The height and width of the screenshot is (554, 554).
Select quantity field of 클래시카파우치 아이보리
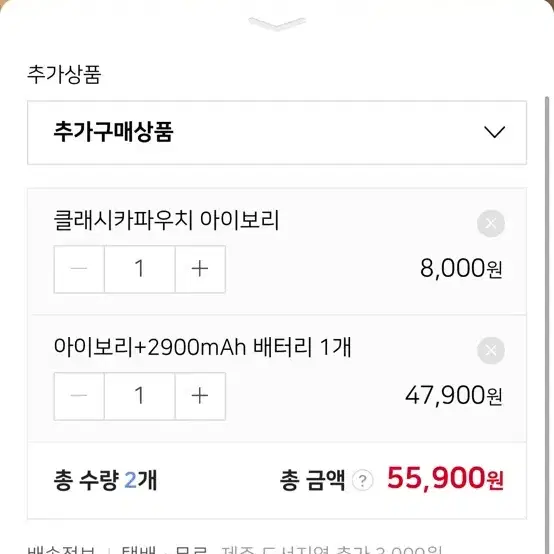click(140, 269)
